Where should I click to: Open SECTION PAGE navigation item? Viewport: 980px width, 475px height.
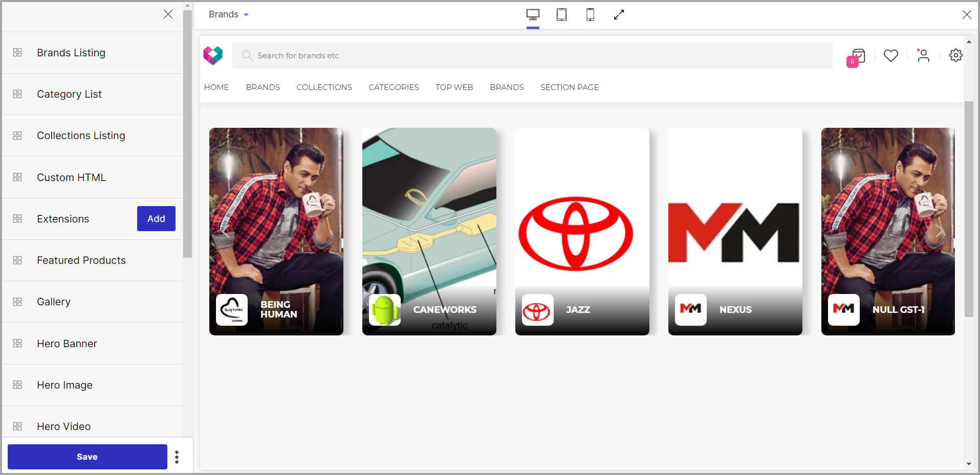pyautogui.click(x=570, y=87)
